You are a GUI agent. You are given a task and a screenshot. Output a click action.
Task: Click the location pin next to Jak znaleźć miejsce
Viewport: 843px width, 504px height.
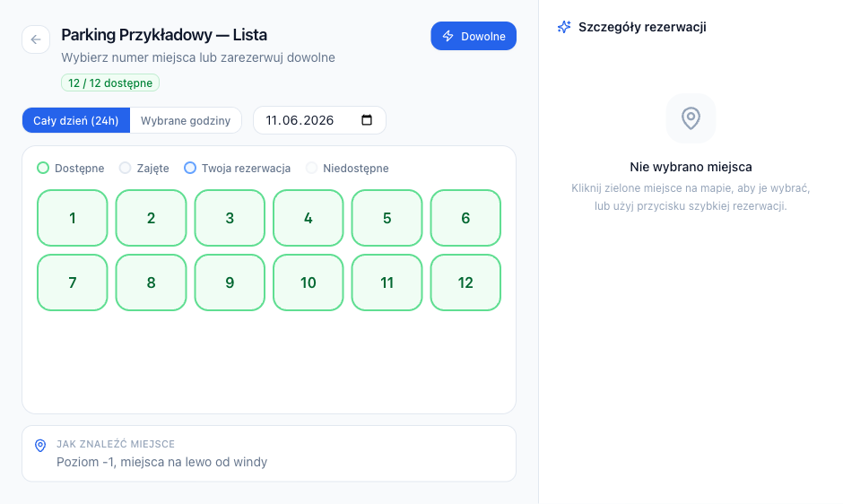[40, 446]
